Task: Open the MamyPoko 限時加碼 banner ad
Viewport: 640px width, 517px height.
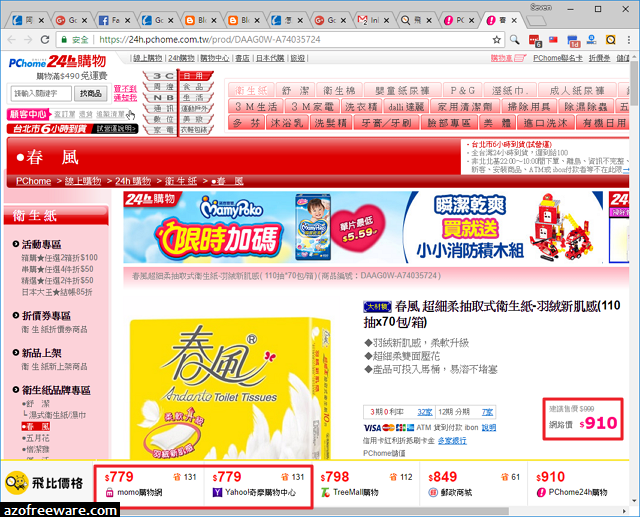Action: point(262,227)
